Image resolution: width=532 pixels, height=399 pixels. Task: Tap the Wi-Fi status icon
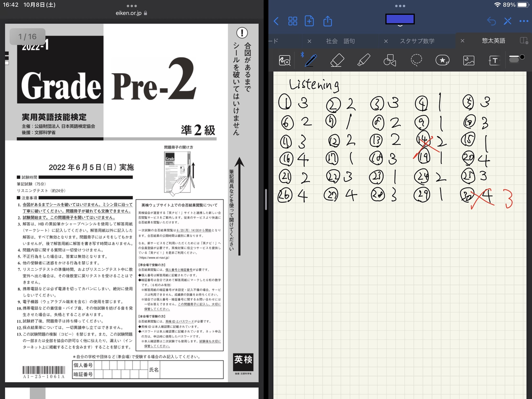[498, 5]
